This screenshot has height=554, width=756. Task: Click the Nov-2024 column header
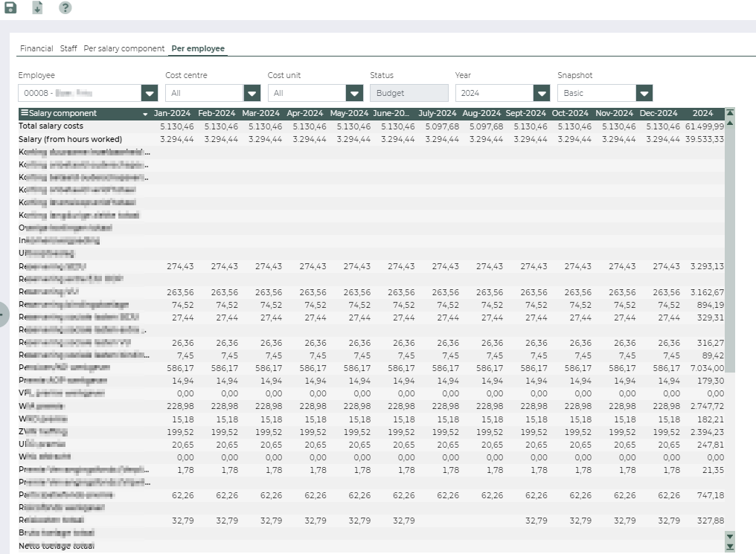pos(615,113)
